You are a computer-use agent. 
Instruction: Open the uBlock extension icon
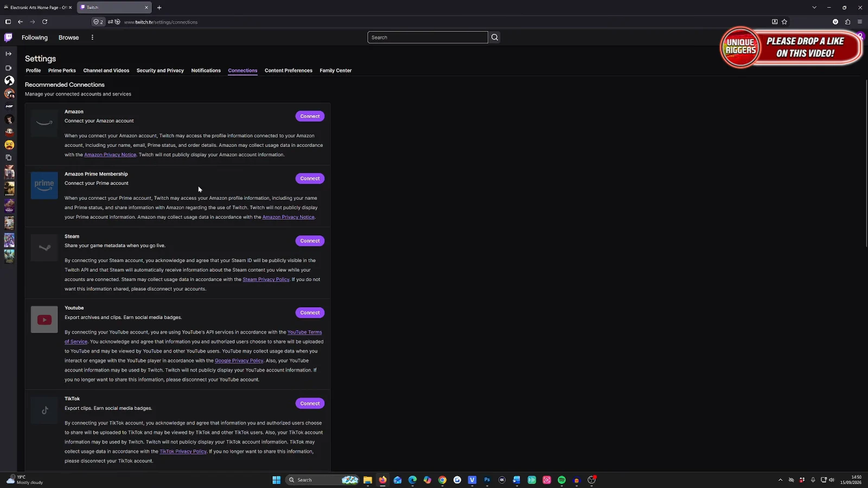[835, 22]
